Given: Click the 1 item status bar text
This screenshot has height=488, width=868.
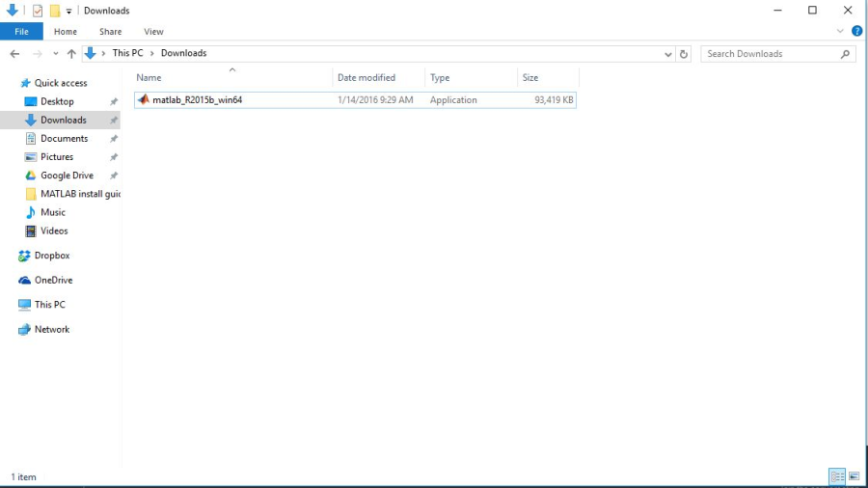Looking at the screenshot, I should (23, 477).
